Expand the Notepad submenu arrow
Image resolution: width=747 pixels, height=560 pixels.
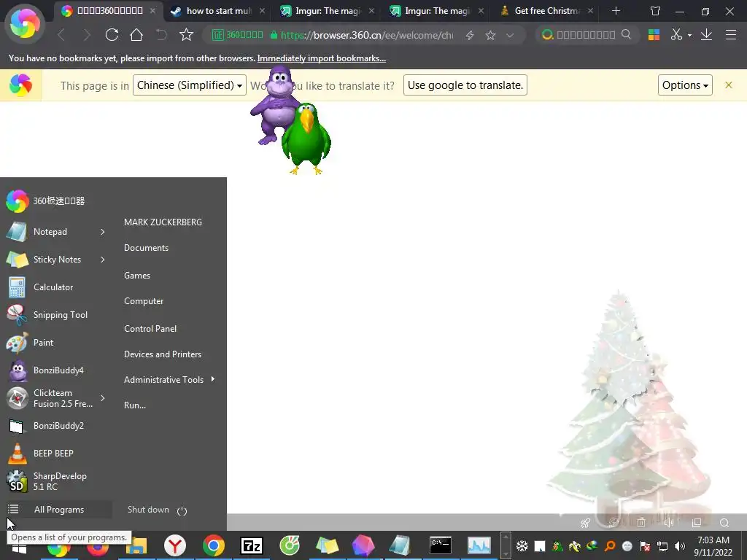coord(102,232)
